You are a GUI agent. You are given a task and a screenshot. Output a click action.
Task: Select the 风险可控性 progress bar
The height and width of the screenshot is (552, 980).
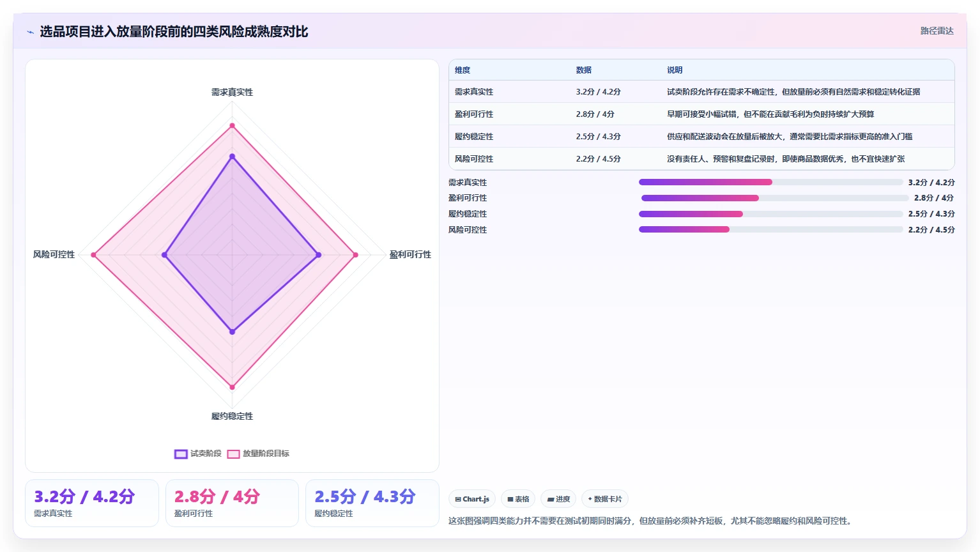pyautogui.click(x=770, y=229)
